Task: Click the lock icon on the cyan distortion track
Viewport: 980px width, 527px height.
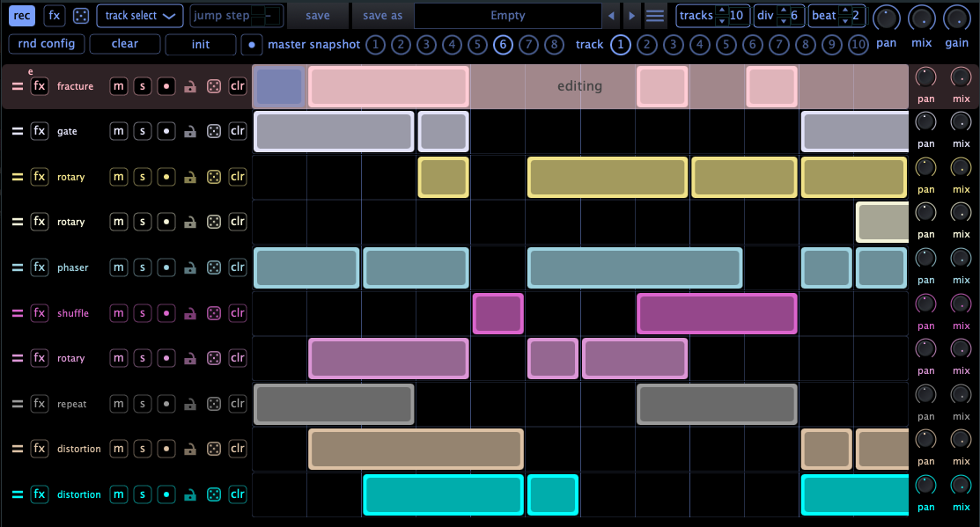Action: point(189,494)
